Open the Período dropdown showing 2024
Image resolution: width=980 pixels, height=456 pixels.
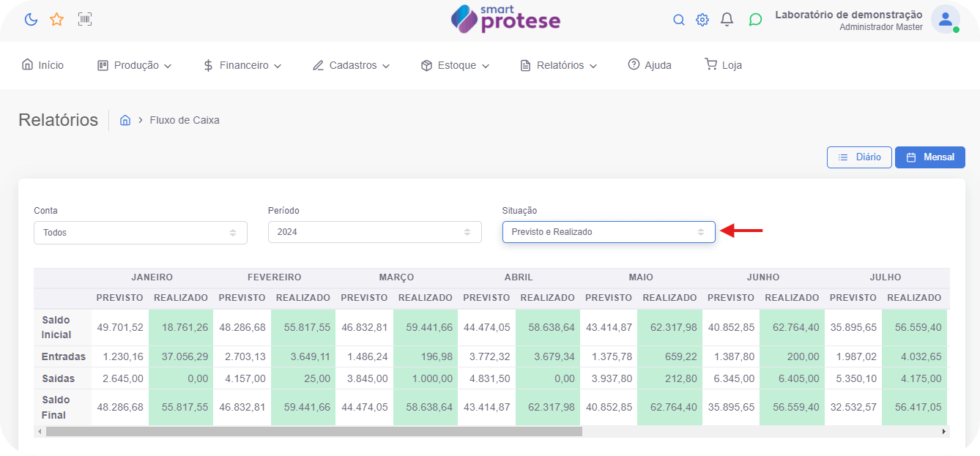click(x=374, y=233)
